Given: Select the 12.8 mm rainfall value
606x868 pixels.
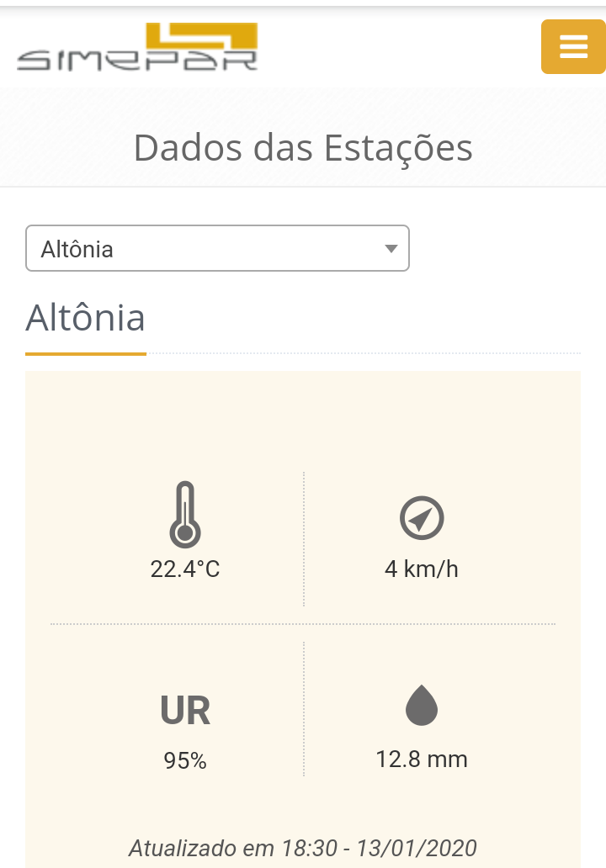Looking at the screenshot, I should [422, 759].
